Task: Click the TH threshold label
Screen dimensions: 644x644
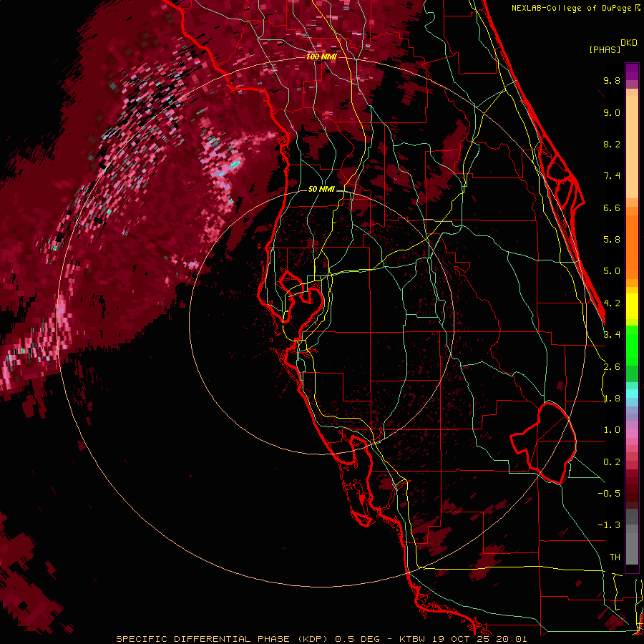Action: pos(615,557)
